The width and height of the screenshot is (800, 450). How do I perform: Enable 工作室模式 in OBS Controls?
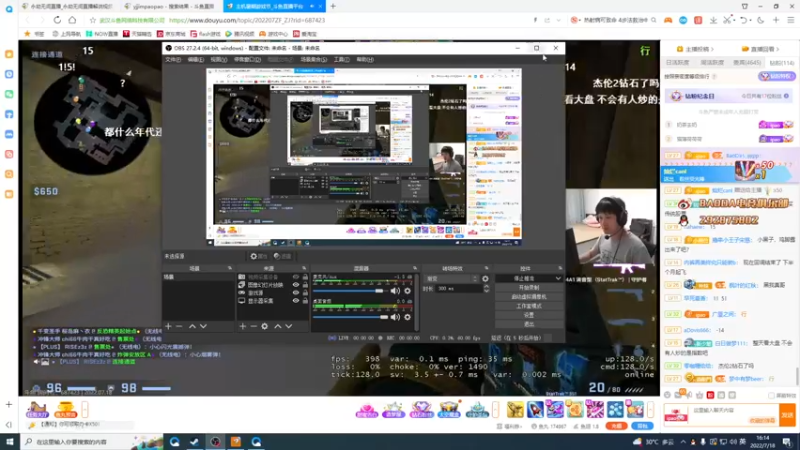[529, 306]
